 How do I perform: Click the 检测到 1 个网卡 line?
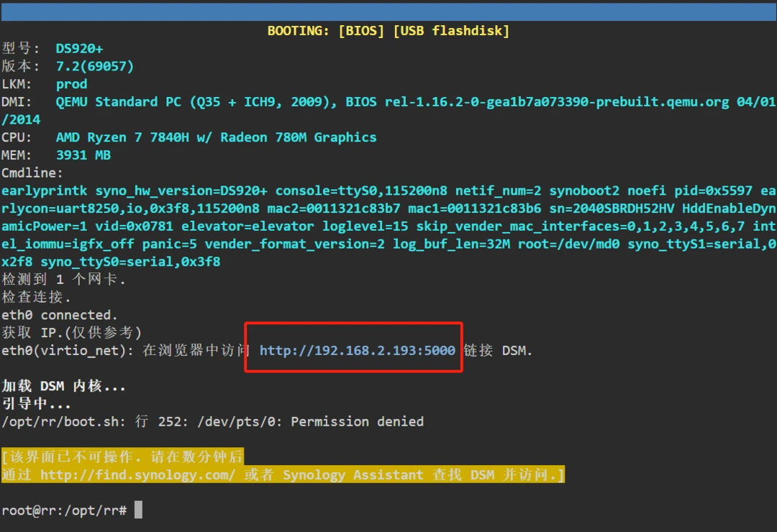coord(63,280)
